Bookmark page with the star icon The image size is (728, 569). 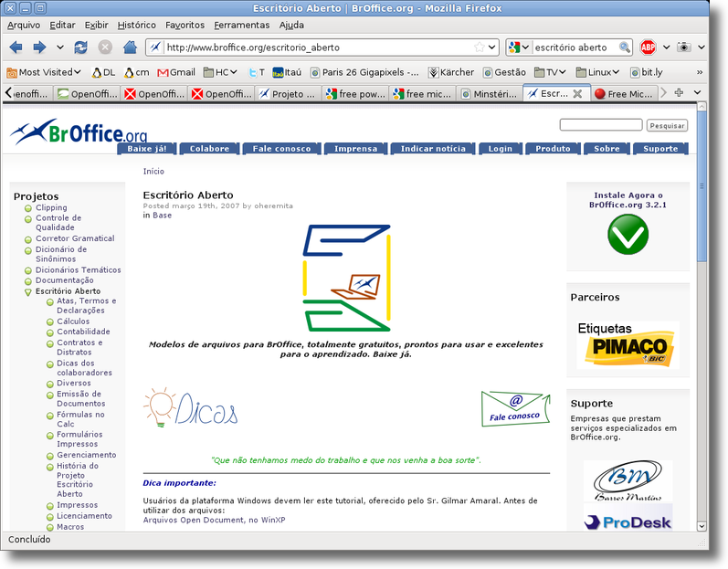pos(480,47)
